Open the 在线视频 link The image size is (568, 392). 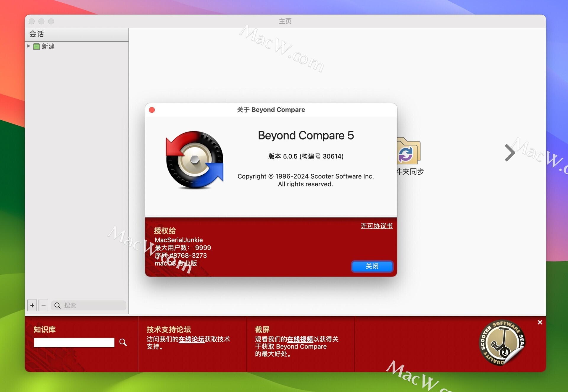(300, 339)
